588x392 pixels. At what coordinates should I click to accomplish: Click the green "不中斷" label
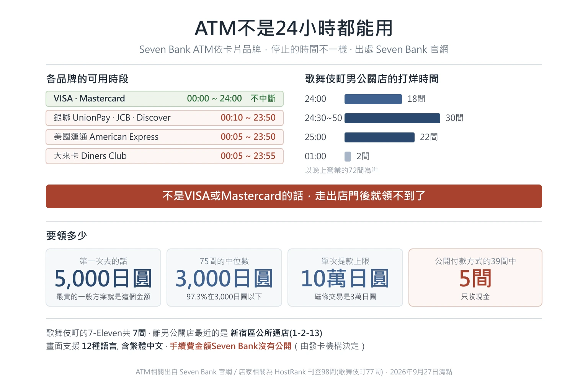[263, 98]
